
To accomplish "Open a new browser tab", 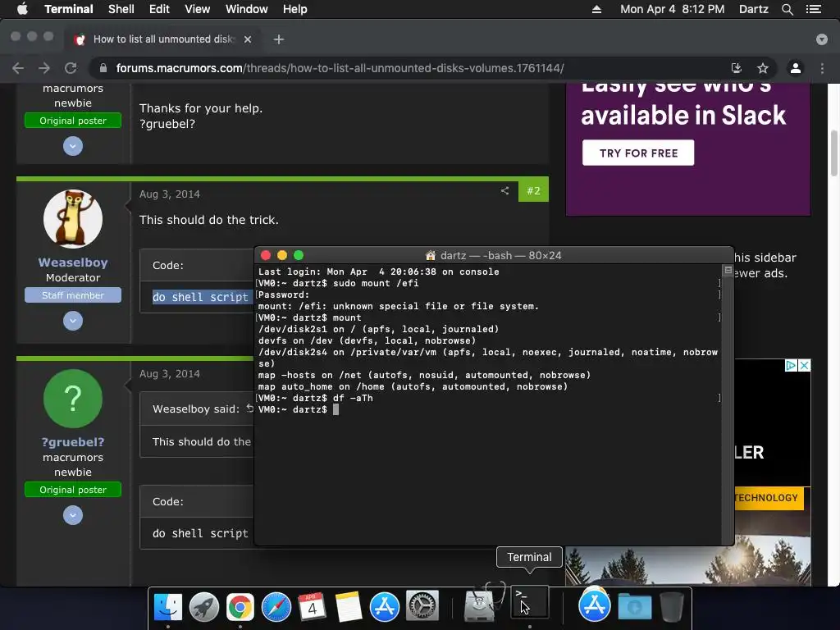I will tap(279, 39).
